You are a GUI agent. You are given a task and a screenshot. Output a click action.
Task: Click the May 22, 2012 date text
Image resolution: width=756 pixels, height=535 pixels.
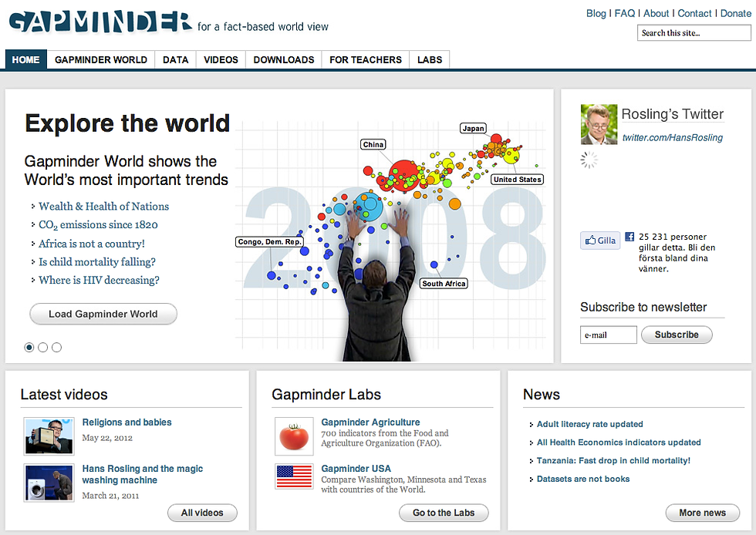pos(107,438)
